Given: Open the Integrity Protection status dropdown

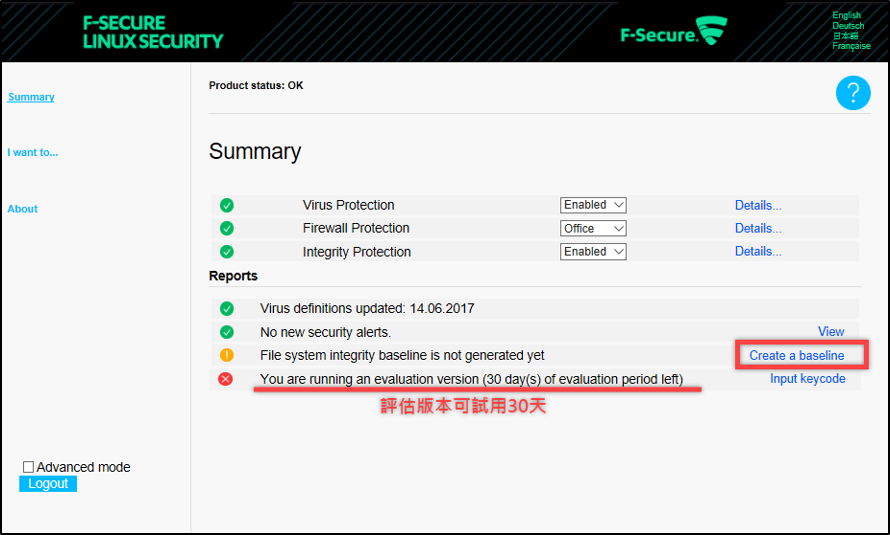Looking at the screenshot, I should pos(593,252).
